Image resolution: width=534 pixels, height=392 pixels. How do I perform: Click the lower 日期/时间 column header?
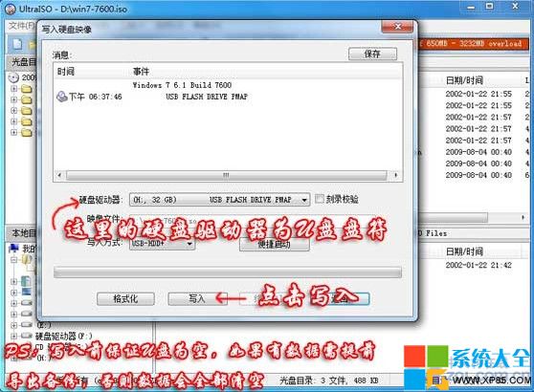(x=464, y=251)
